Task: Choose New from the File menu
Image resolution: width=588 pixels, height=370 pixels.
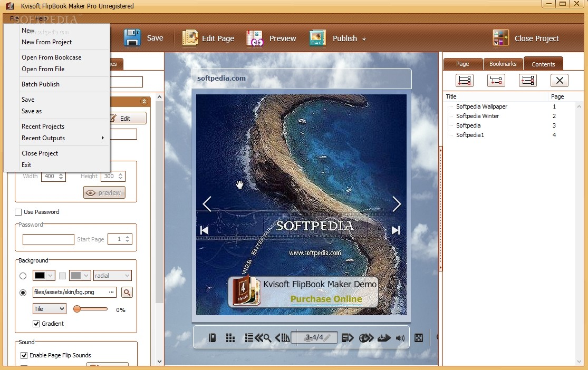Action: coord(28,31)
